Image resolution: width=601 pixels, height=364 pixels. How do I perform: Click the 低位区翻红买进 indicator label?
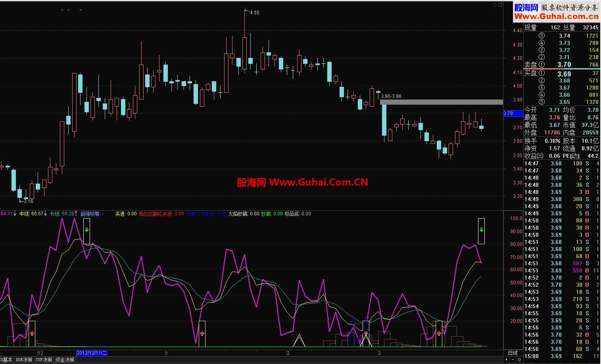click(161, 214)
